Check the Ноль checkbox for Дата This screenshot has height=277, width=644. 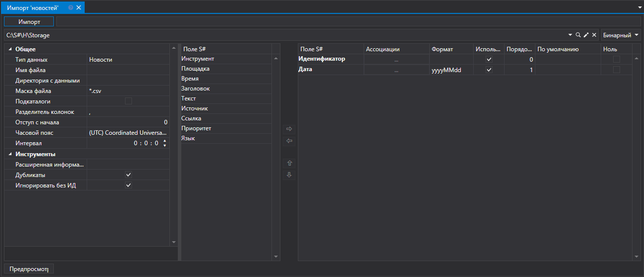[x=617, y=70]
